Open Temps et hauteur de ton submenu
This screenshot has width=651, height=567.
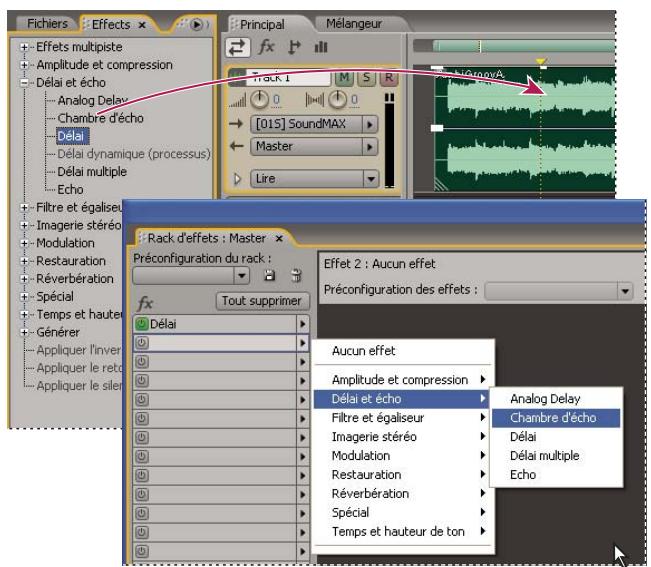pos(403,531)
